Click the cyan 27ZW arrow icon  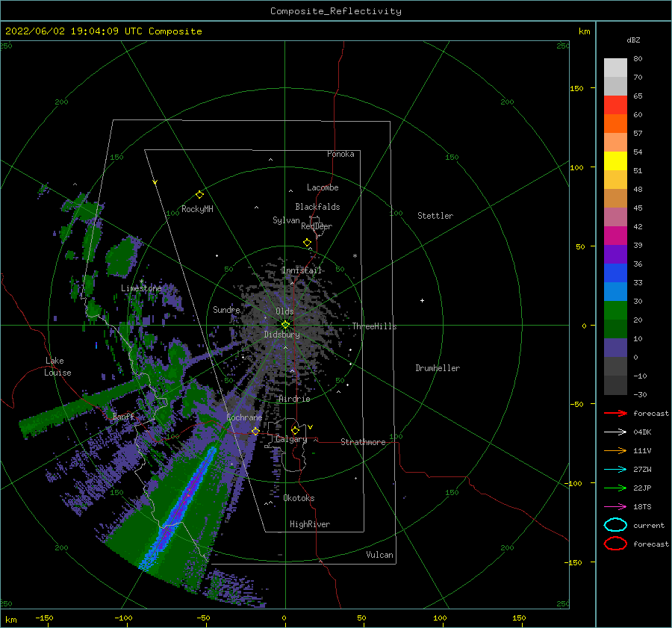[615, 469]
